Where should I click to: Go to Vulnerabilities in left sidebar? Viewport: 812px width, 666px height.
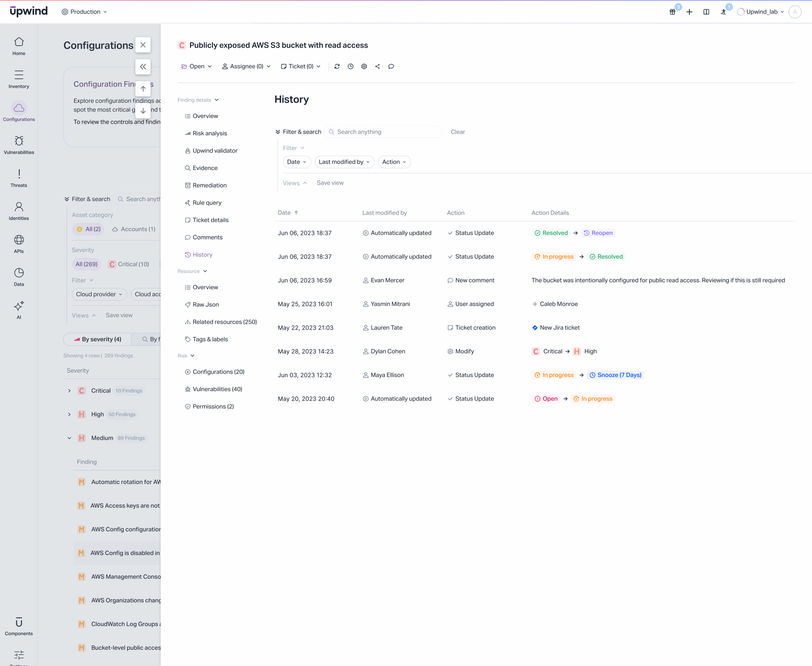(19, 145)
